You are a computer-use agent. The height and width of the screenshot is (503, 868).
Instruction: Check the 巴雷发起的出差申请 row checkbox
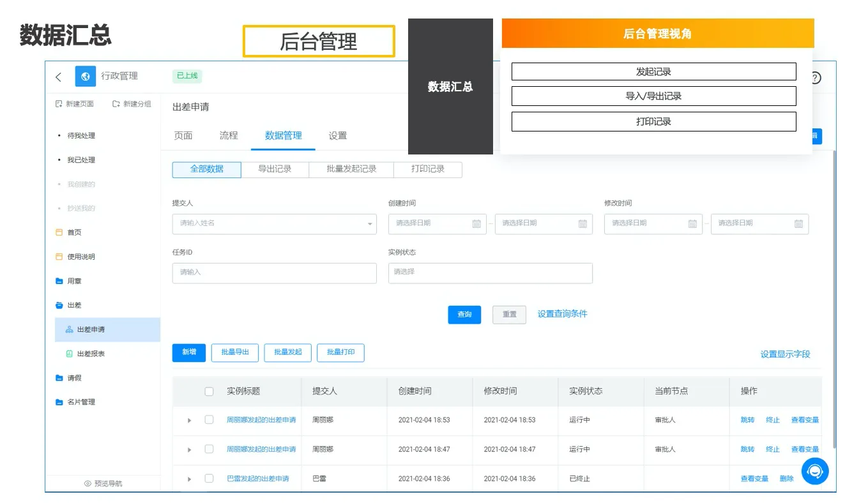209,479
